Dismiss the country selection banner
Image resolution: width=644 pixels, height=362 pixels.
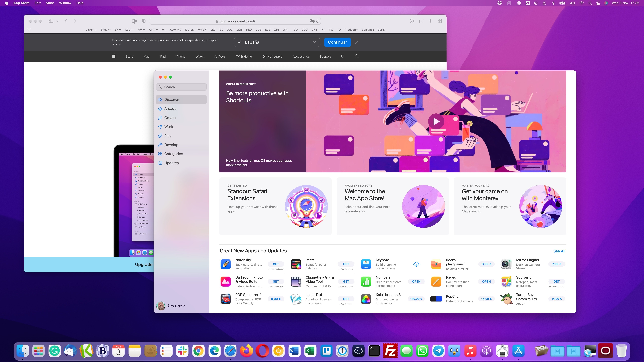(357, 42)
